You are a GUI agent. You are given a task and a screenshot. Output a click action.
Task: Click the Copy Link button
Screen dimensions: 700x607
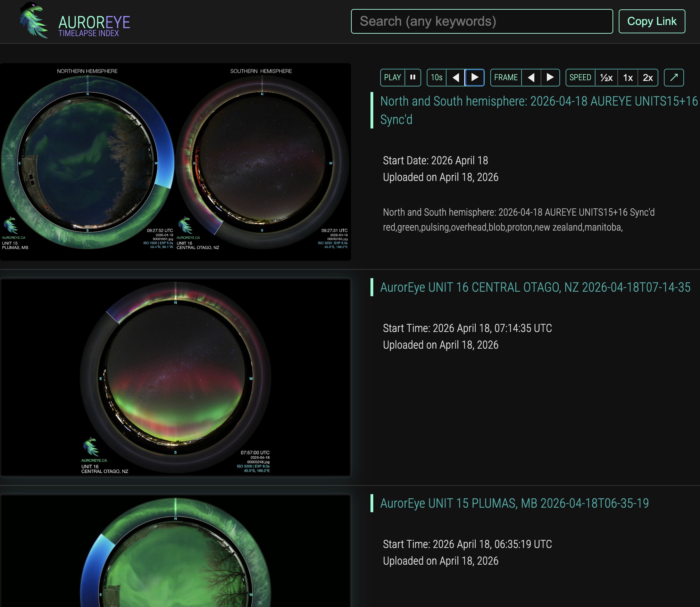coord(652,21)
